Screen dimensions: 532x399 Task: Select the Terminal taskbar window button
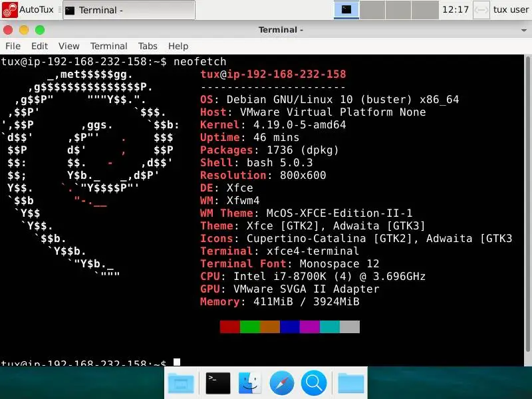pyautogui.click(x=129, y=10)
